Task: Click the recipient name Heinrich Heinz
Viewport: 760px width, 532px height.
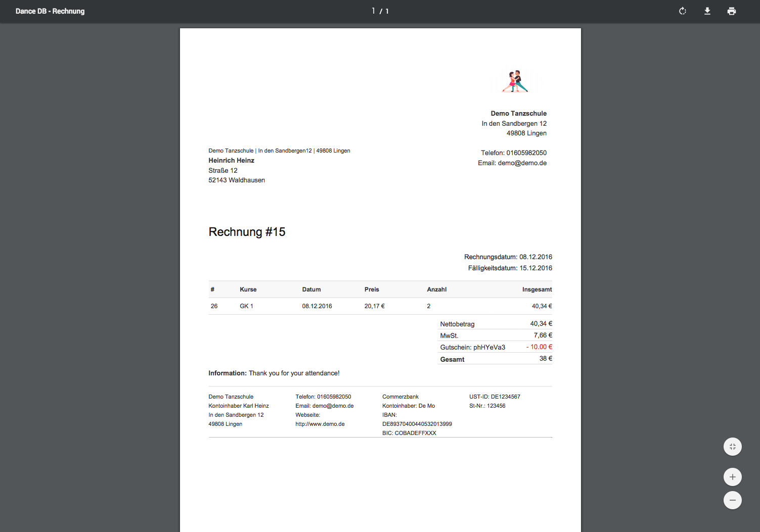Action: (x=231, y=161)
